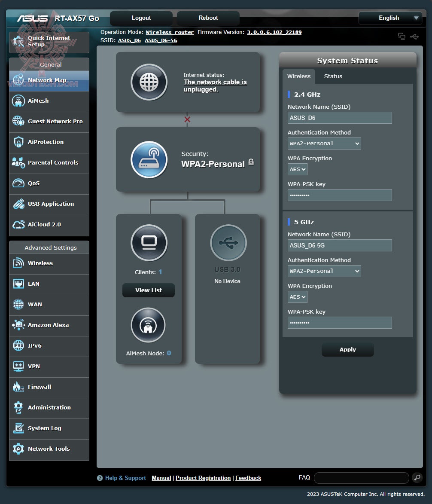Click the header USB status icon
Viewport: 432px width, 504px height.
tap(414, 37)
